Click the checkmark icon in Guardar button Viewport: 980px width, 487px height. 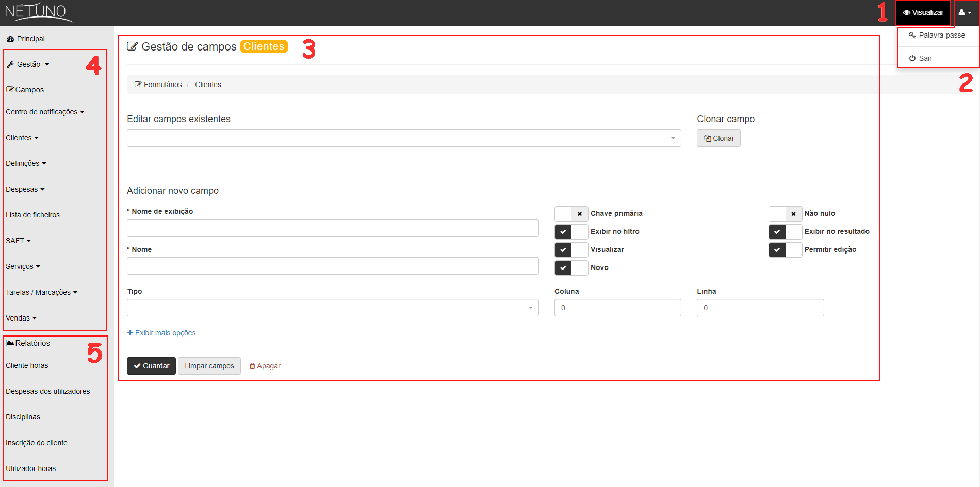(137, 366)
